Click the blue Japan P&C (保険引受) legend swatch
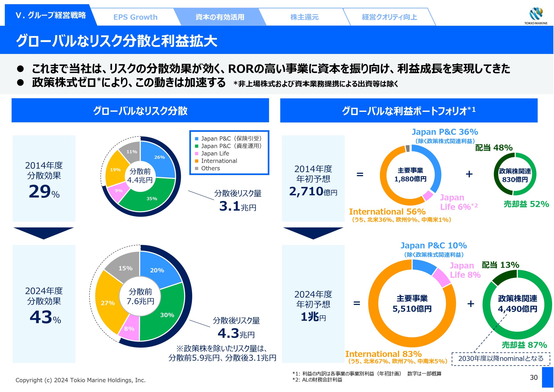 (196, 139)
